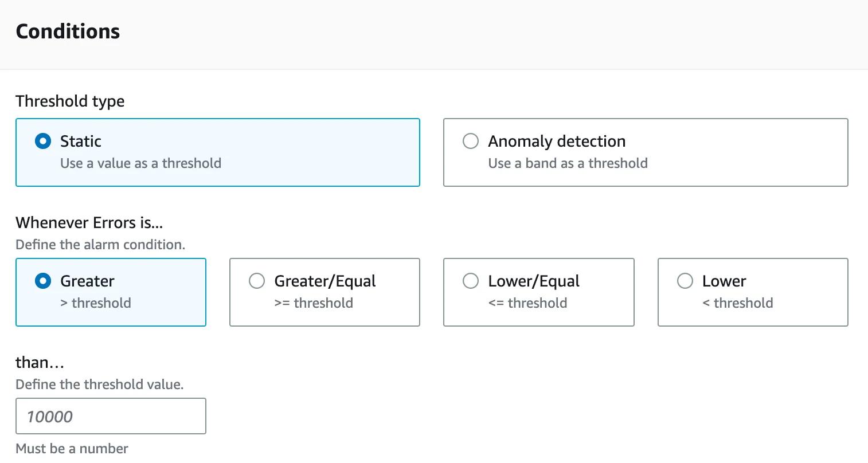Click the '<= threshold' text under Lower/Equal
The image size is (868, 463).
point(527,303)
